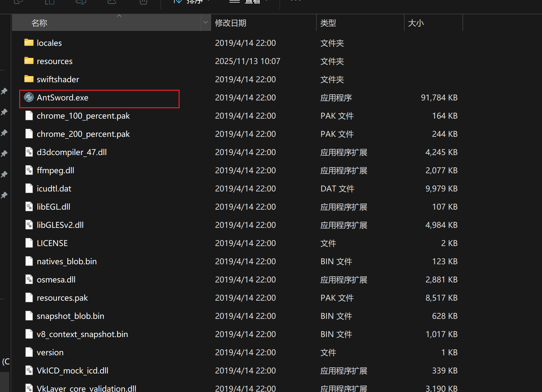Sort files by the 类型 column header

360,23
